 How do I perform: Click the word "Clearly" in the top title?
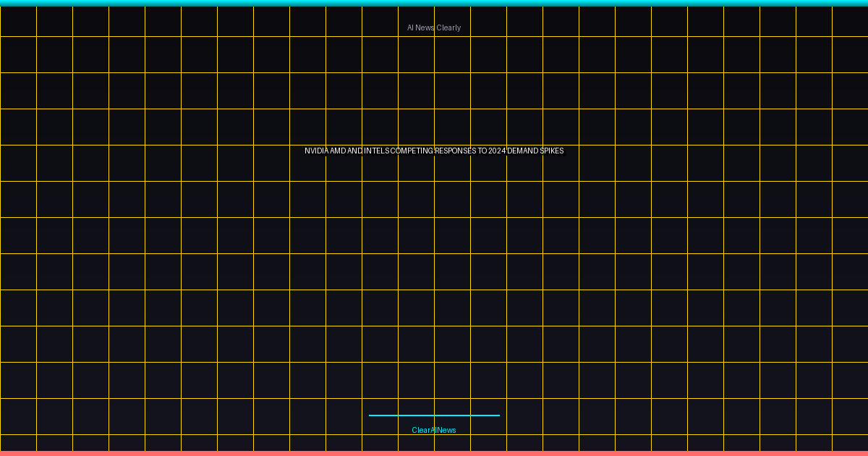pyautogui.click(x=448, y=28)
